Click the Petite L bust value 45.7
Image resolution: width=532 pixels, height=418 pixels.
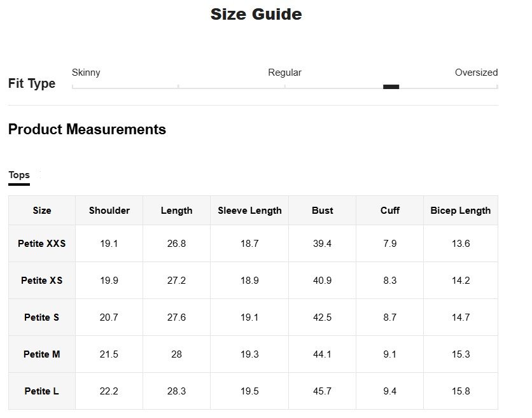pyautogui.click(x=322, y=391)
